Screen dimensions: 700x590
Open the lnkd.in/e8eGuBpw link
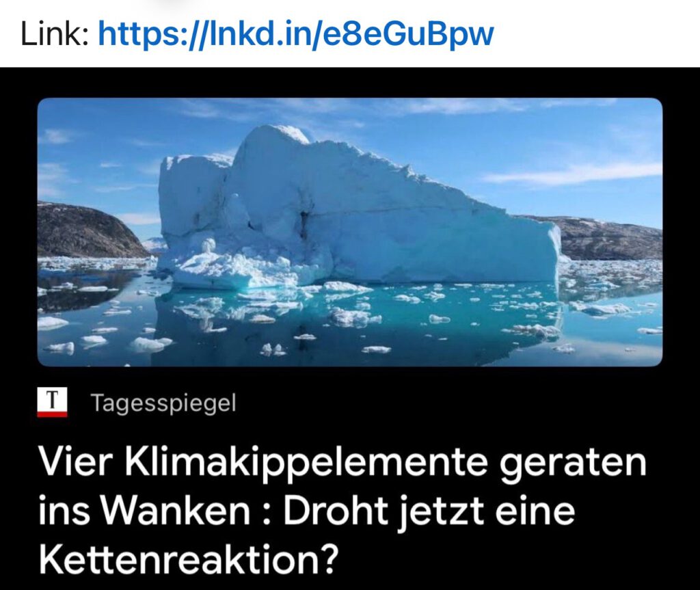tap(295, 34)
